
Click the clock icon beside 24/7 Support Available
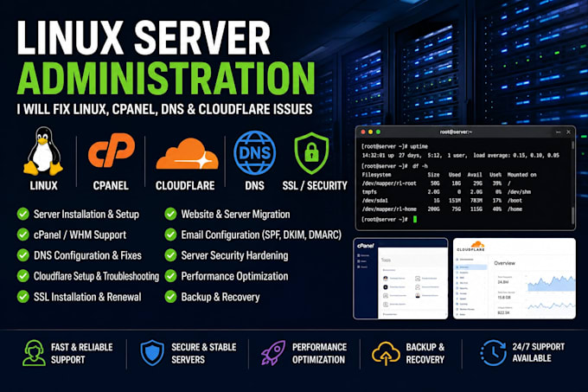(x=494, y=352)
